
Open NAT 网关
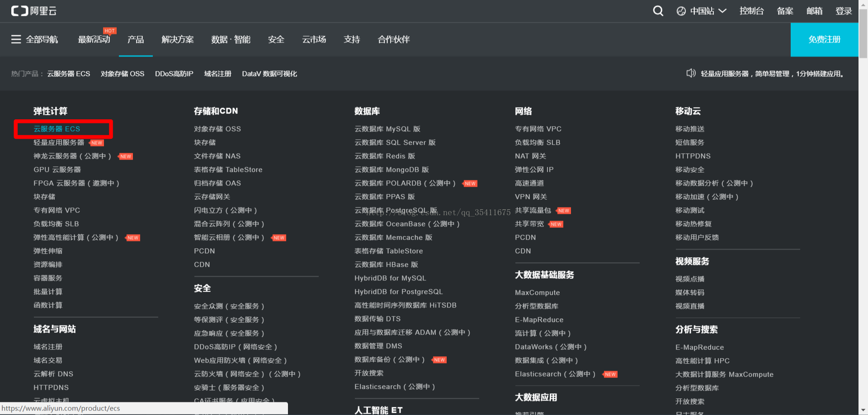[530, 156]
